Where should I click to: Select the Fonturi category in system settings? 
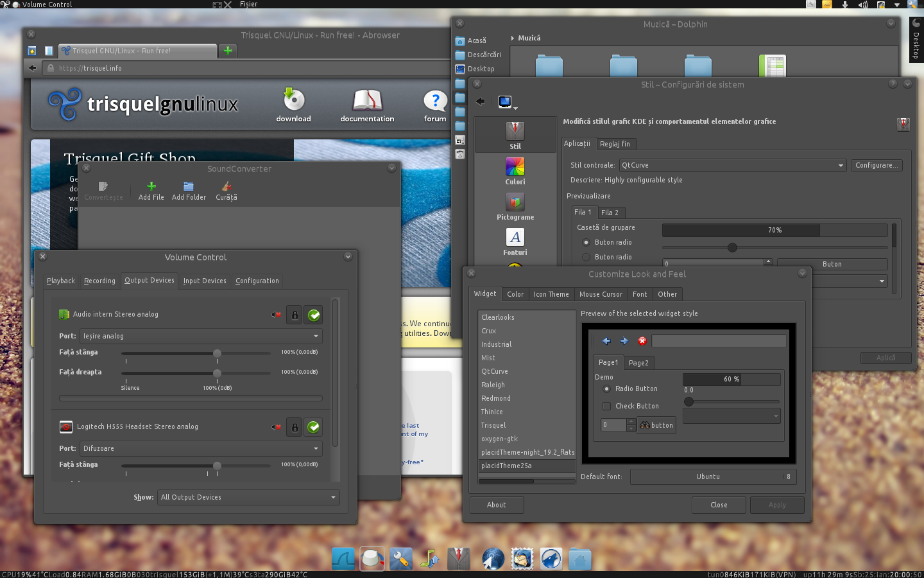[x=515, y=242]
